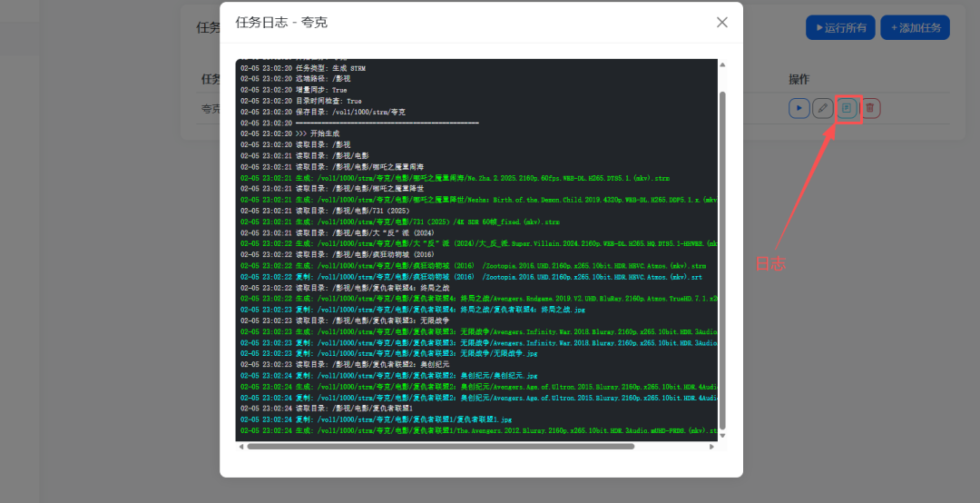Click green Zootopia line ending .strm
980x503 pixels.
point(474,265)
